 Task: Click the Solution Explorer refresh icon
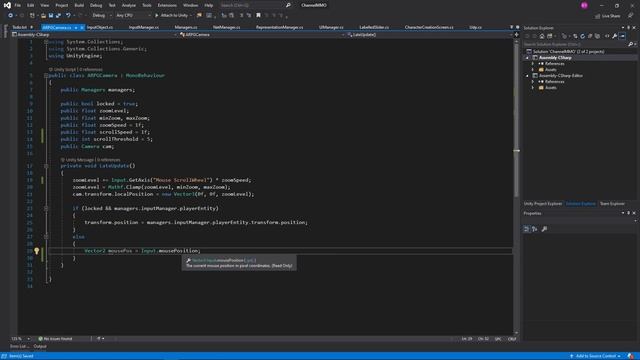click(582, 36)
